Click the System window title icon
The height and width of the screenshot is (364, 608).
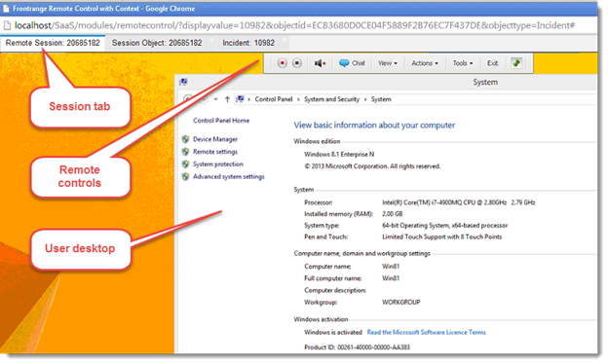coord(183,82)
